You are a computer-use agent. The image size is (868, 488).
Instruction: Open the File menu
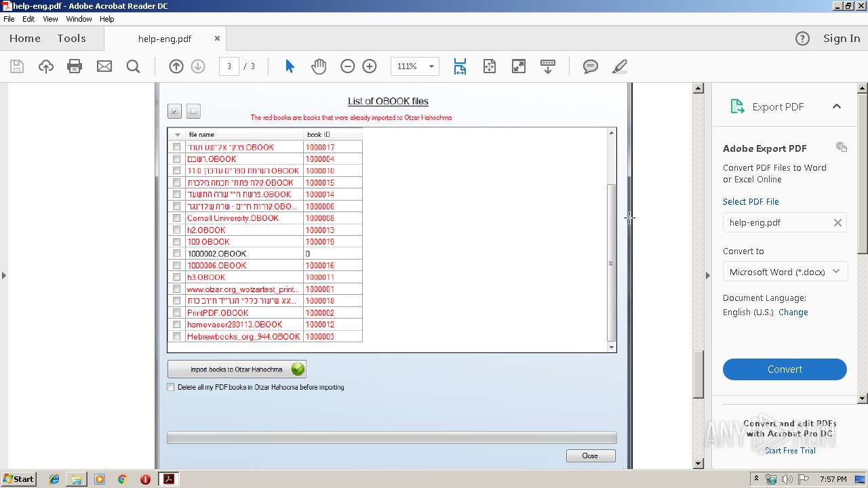[x=9, y=19]
